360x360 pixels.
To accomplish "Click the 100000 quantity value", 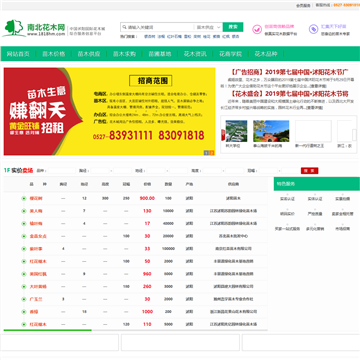I will (x=168, y=249).
